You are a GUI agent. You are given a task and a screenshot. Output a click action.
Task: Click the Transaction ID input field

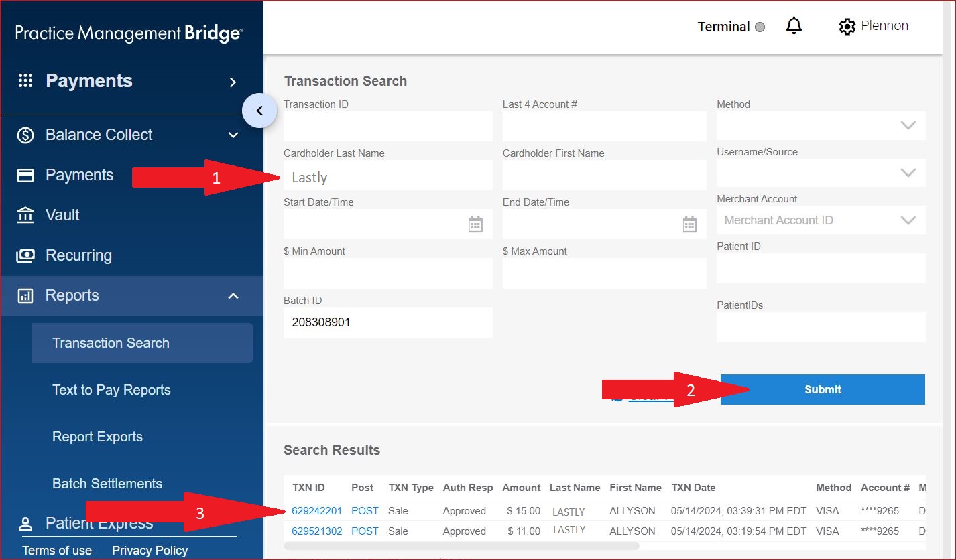[387, 127]
